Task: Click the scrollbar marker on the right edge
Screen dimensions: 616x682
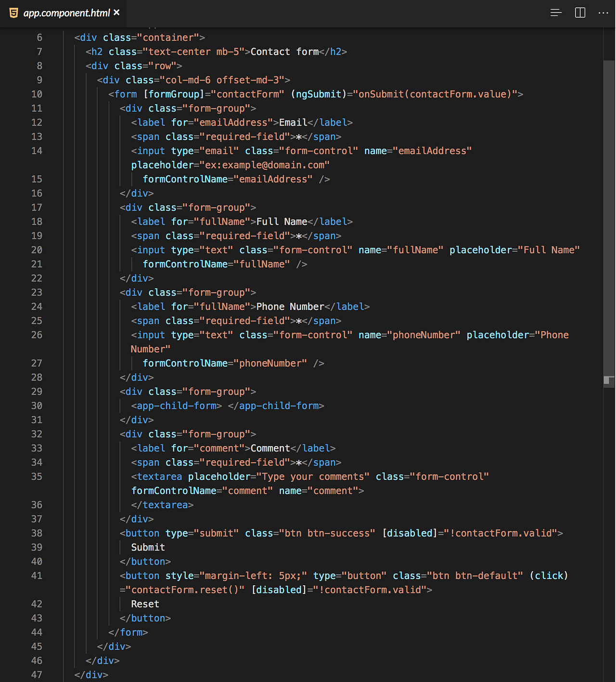Action: click(608, 380)
